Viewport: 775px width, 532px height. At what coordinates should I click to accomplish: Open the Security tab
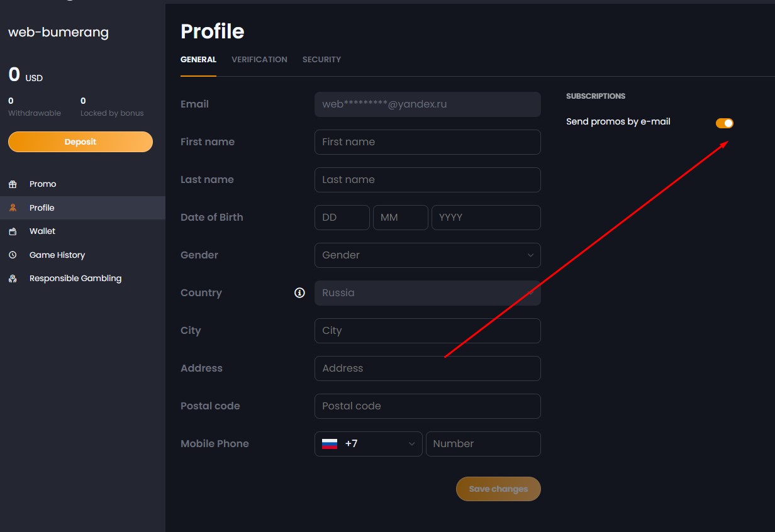[321, 59]
